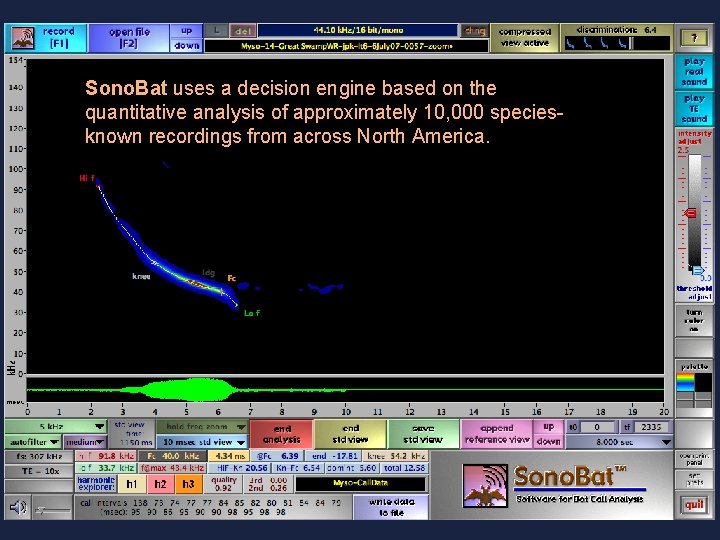Click the red intensity adjust slider handle
This screenshot has width=720, height=540.
tap(689, 213)
